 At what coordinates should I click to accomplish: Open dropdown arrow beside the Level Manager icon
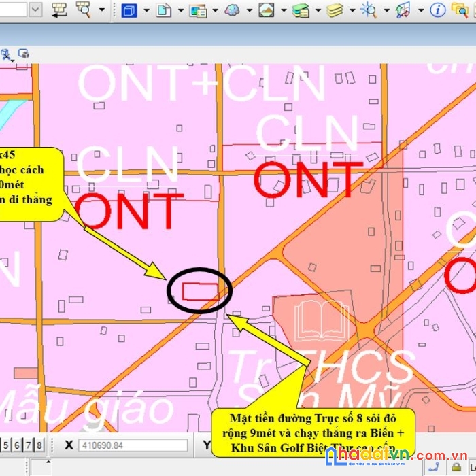318,10
